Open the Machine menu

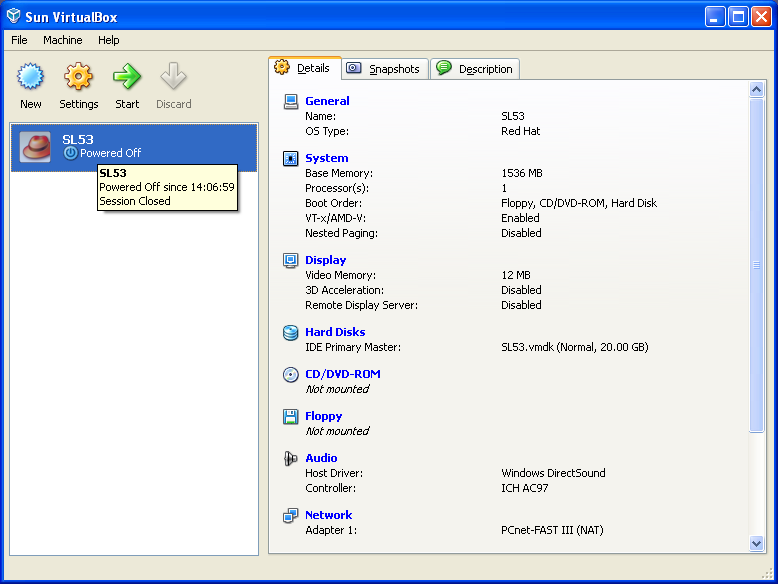pyautogui.click(x=63, y=40)
